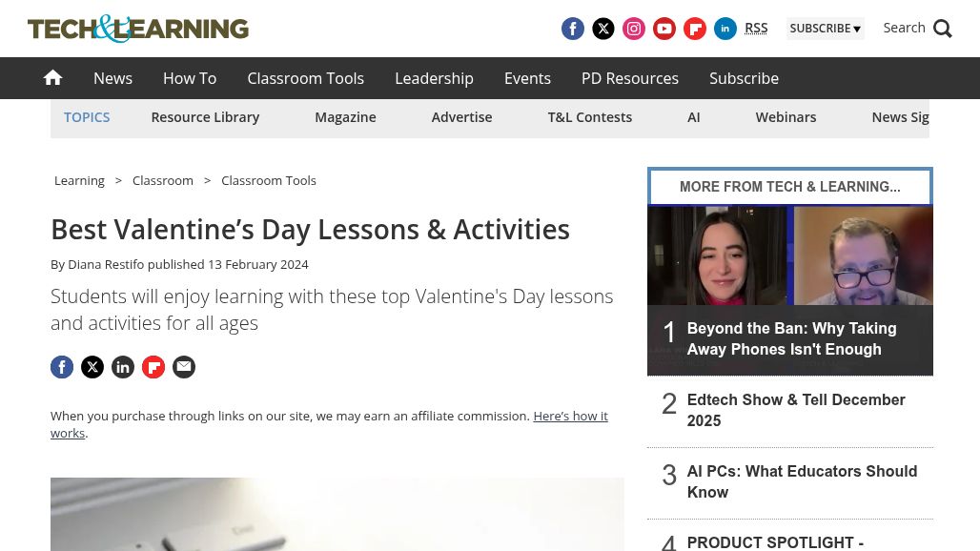Screen dimensions: 980x551
Task: Click the home icon in navigation bar
Action: pyautogui.click(x=53, y=78)
